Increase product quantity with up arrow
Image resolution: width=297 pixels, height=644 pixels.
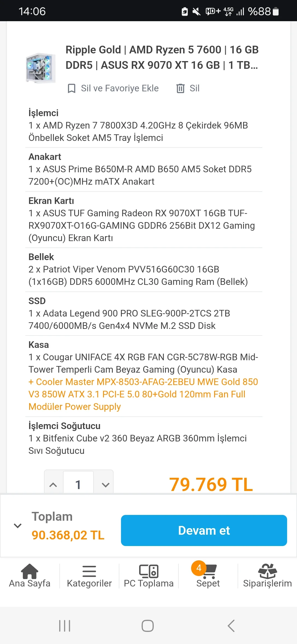(53, 485)
